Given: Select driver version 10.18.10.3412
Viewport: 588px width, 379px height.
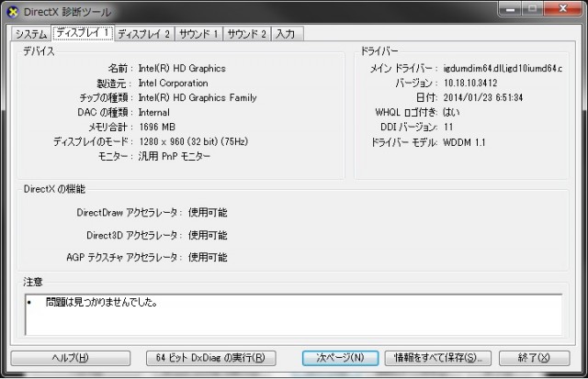Looking at the screenshot, I should [x=470, y=83].
